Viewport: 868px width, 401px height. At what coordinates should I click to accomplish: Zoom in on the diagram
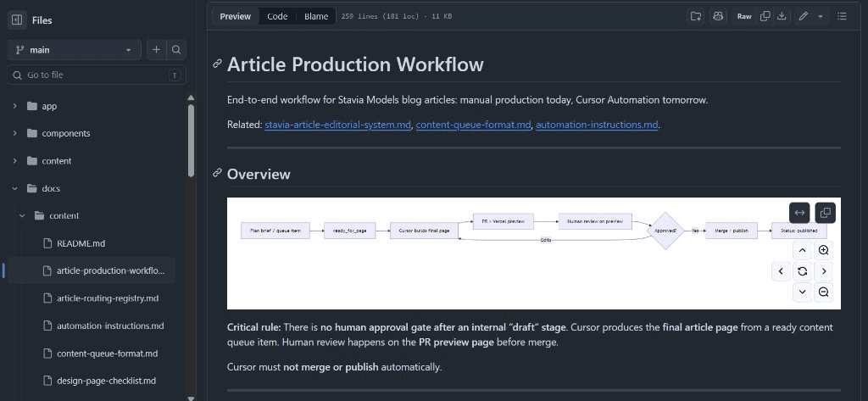[824, 250]
